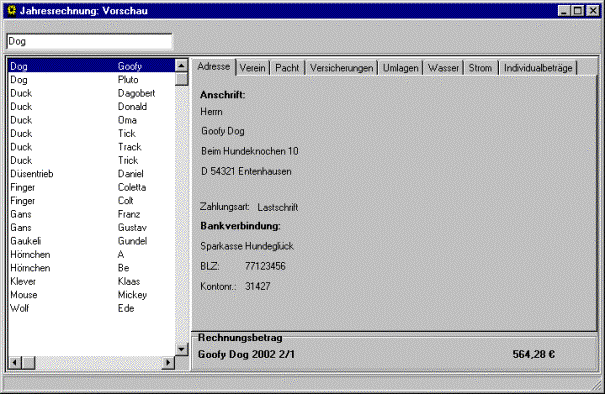Open the Verein tab
The image size is (605, 394).
pyautogui.click(x=252, y=68)
